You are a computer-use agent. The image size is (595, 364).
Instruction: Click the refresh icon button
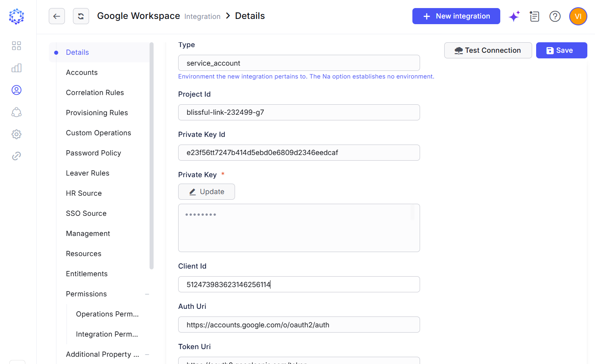[81, 16]
